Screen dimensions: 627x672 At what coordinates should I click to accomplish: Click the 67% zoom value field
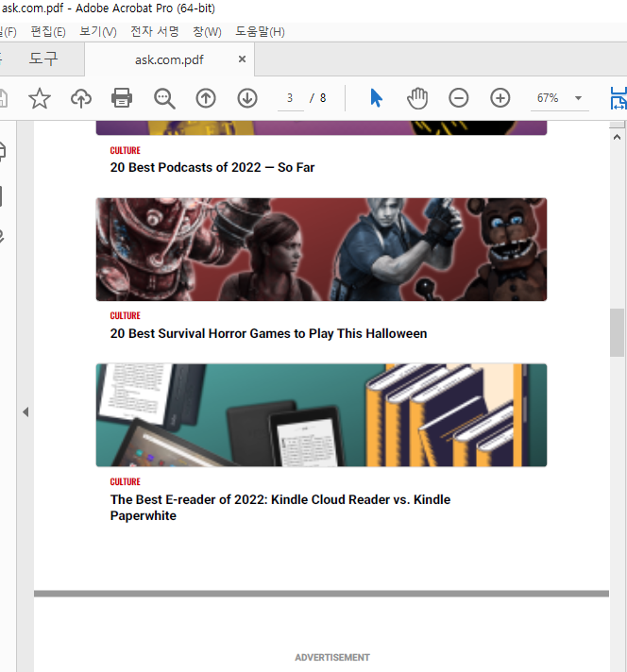548,98
